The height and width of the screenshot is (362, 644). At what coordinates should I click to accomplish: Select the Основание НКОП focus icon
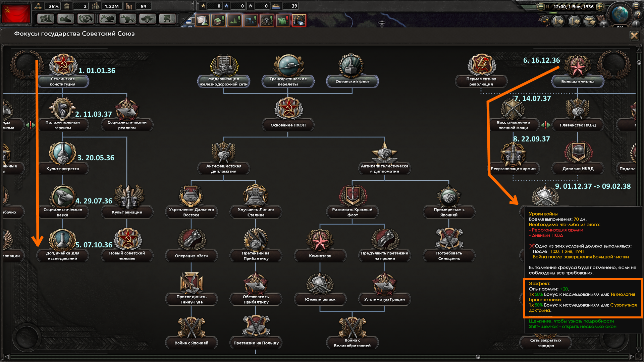click(x=288, y=109)
